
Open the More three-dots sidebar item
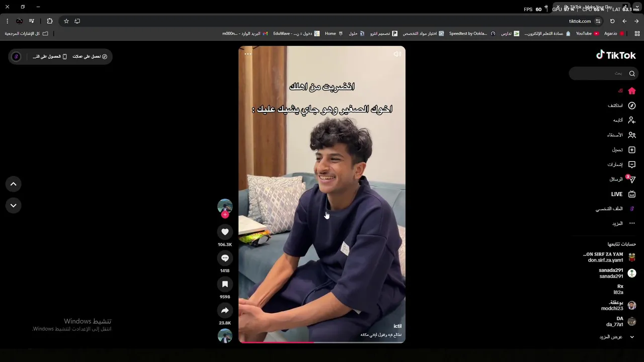click(624, 223)
